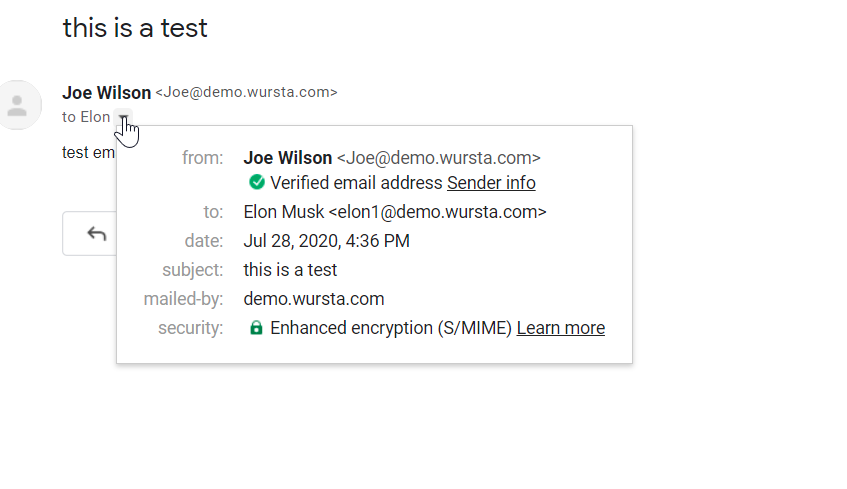Image resolution: width=847 pixels, height=489 pixels.
Task: Click the email title 'this is a test'
Action: coord(135,28)
